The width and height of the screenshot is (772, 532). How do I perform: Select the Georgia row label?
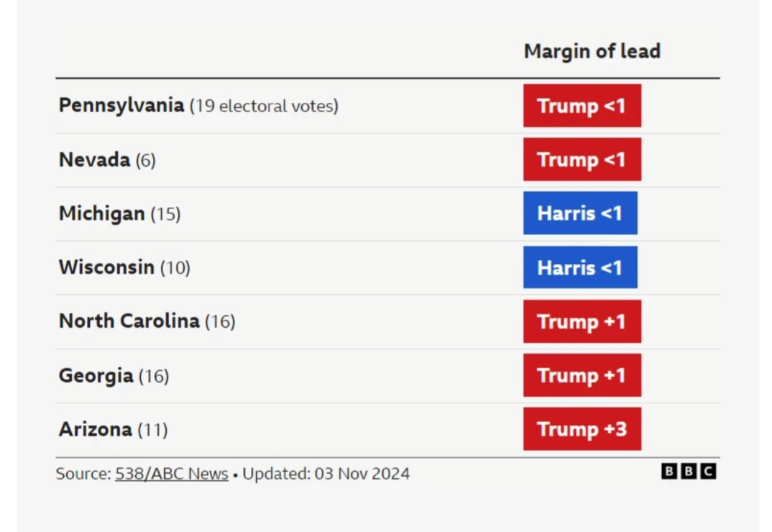coord(114,376)
